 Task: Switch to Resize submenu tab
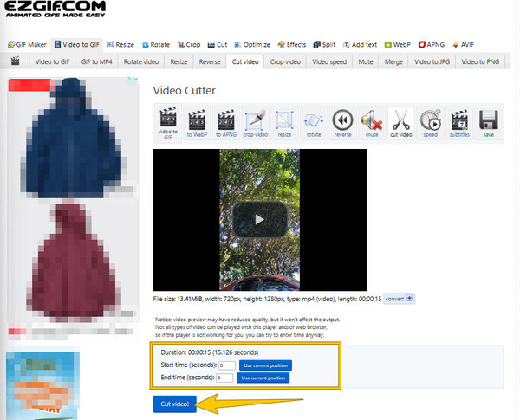[179, 61]
